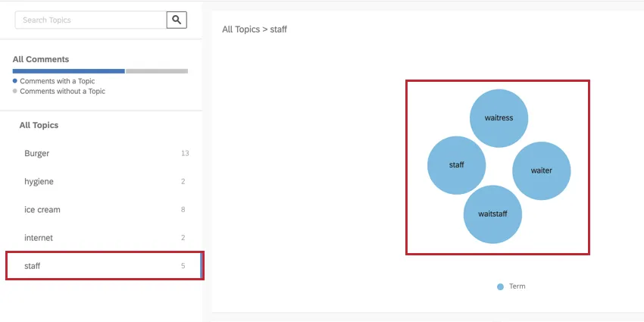Click the staff bubble in chart
The width and height of the screenshot is (644, 322).
click(x=456, y=165)
